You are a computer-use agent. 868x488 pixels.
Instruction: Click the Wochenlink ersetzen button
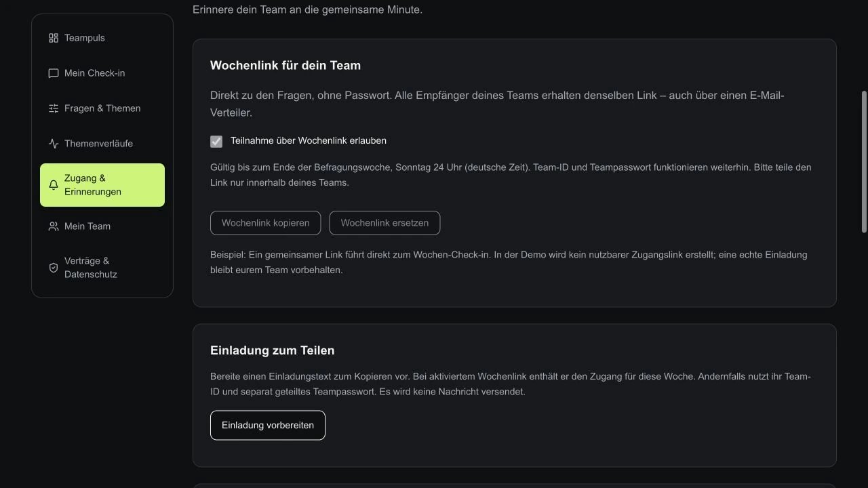(384, 223)
